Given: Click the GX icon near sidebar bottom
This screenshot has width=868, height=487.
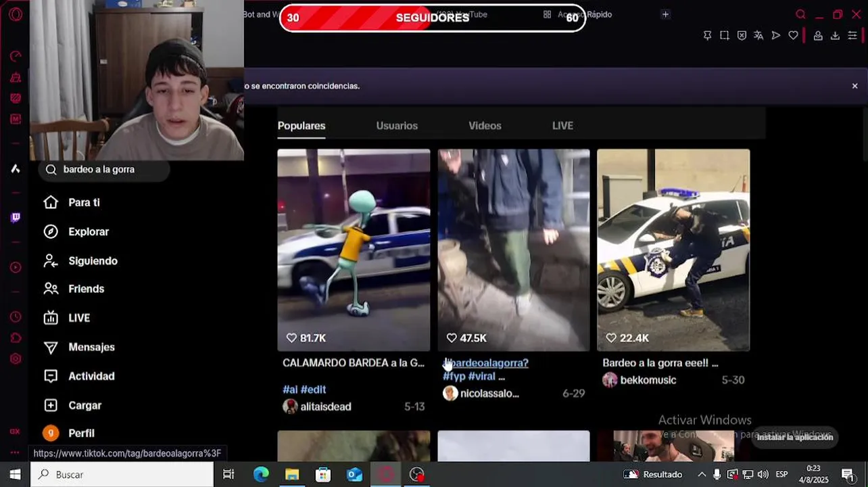Looking at the screenshot, I should 15,431.
